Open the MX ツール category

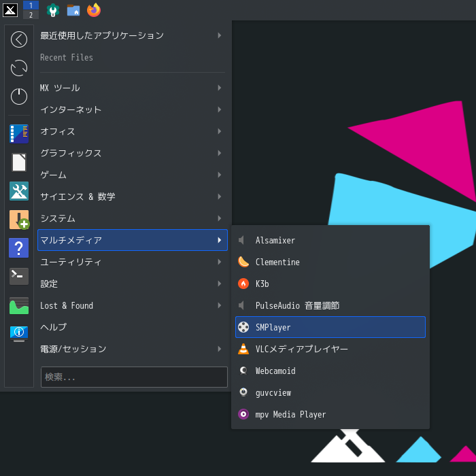(x=133, y=88)
